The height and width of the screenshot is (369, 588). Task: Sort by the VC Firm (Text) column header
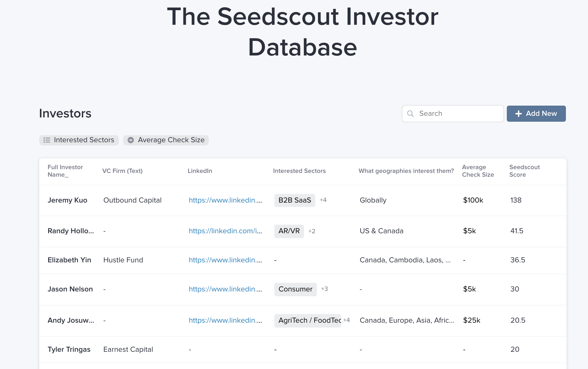click(122, 171)
